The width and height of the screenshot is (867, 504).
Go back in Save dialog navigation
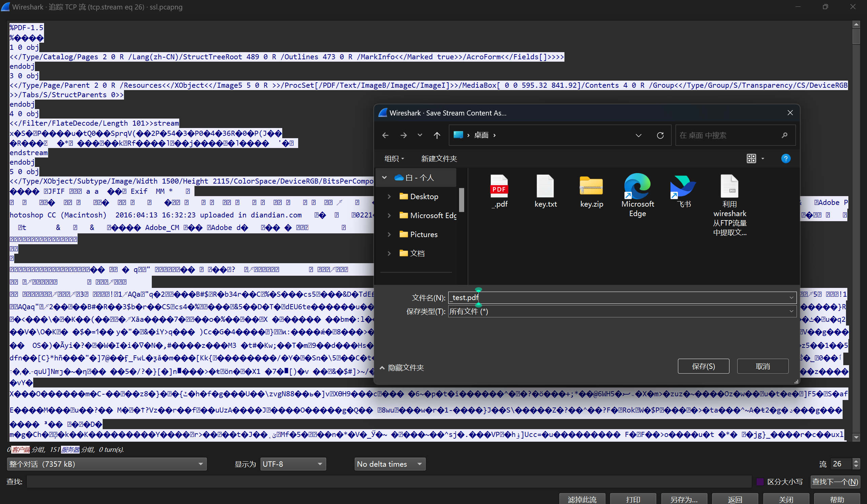(385, 135)
